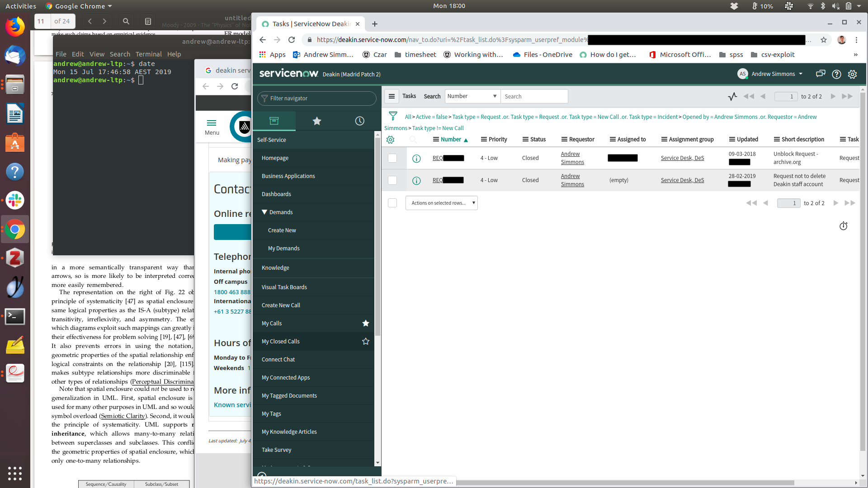The width and height of the screenshot is (868, 488).
Task: Open Knowledge module in navigator
Action: pyautogui.click(x=275, y=268)
